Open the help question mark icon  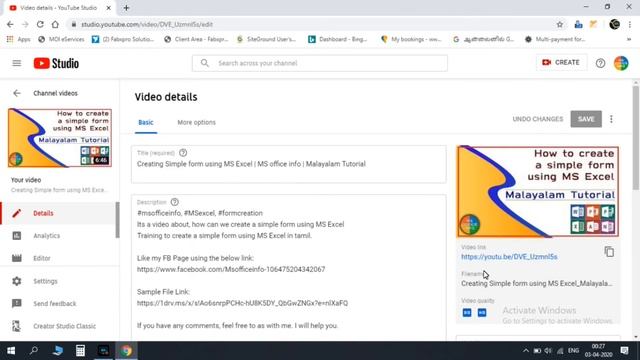(x=600, y=63)
